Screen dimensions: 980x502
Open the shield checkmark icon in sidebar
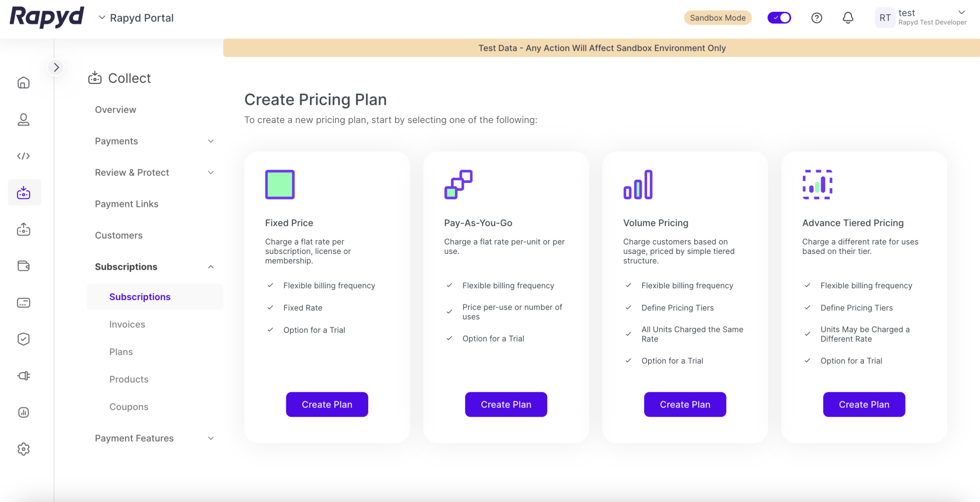24,339
